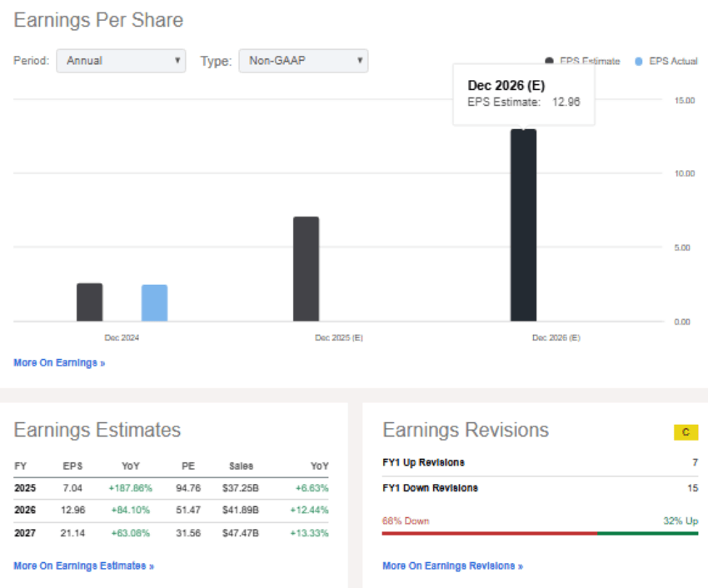Follow the More On Earnings Estimates link
Screen dimensions: 708x588
click(83, 566)
